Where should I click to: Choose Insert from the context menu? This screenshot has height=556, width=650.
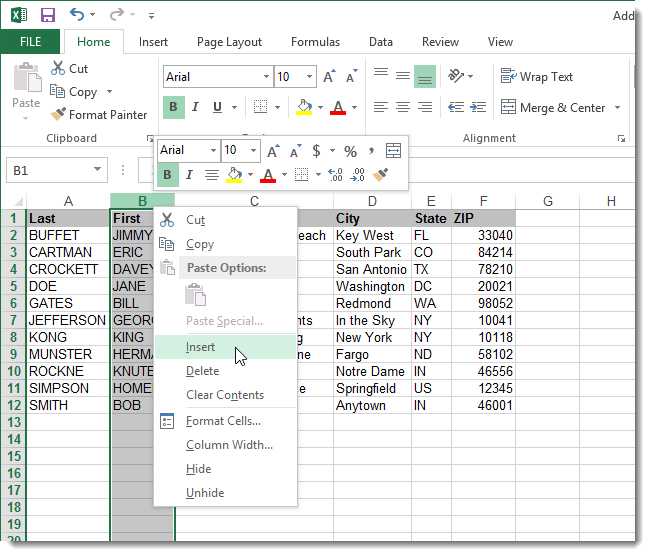coord(200,347)
